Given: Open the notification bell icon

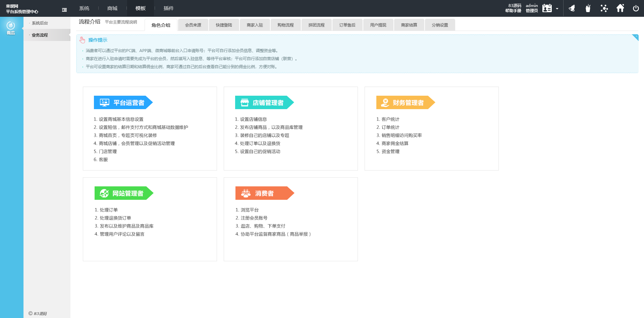Looking at the screenshot, I should pos(572,8).
